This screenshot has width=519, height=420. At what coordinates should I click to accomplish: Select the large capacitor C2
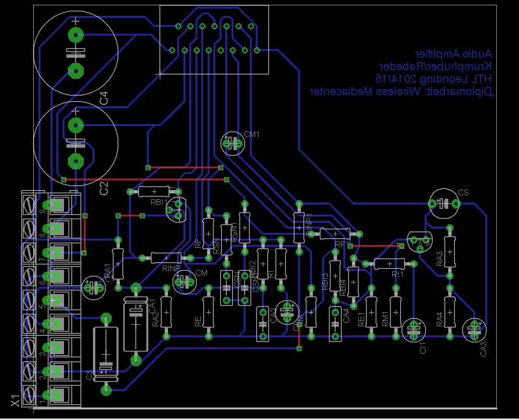[76, 143]
